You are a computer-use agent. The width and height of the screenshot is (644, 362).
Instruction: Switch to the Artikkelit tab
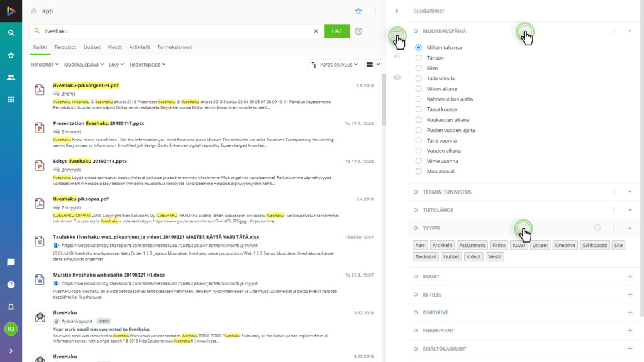(x=140, y=47)
